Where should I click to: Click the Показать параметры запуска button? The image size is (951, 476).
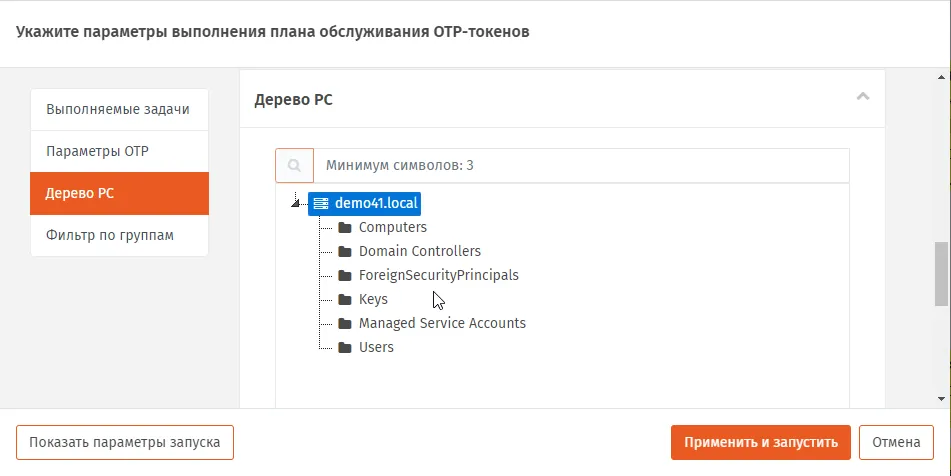pos(125,442)
